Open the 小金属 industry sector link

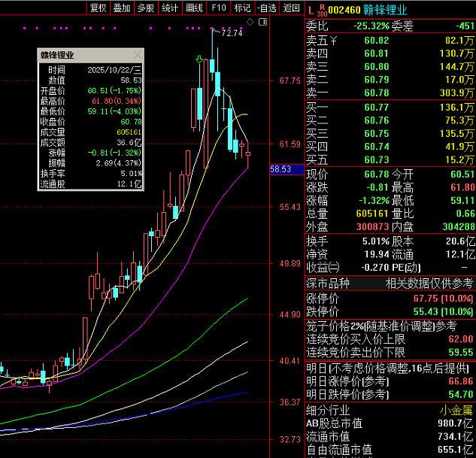457,410
